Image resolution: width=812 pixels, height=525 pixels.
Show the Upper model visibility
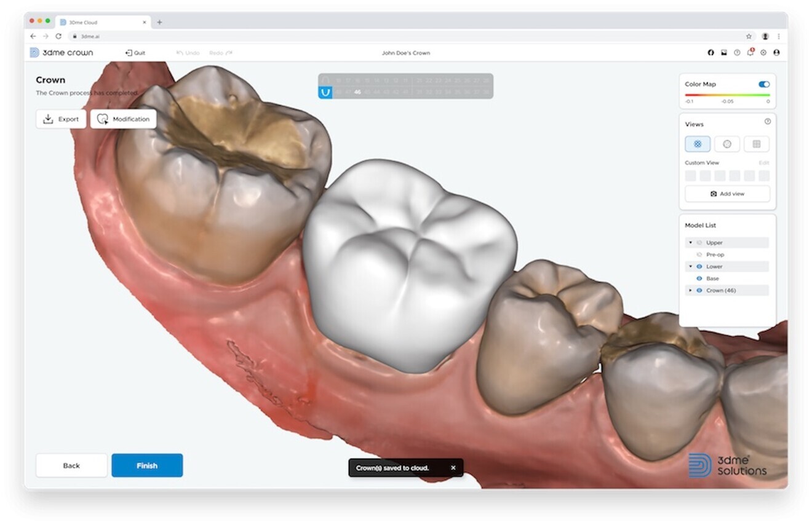pos(699,243)
